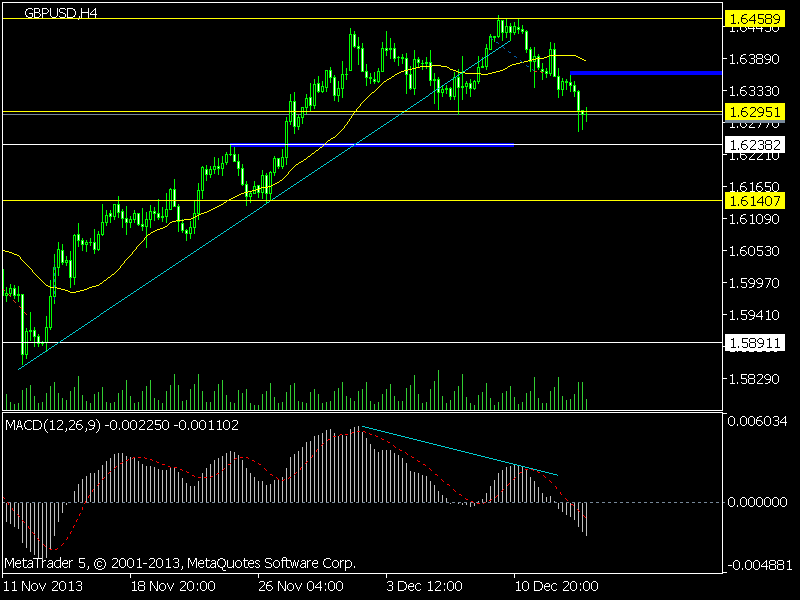The image size is (800, 600).
Task: Click the MetaTrader 5 MetaQuotes copyright text
Action: pyautogui.click(x=180, y=563)
